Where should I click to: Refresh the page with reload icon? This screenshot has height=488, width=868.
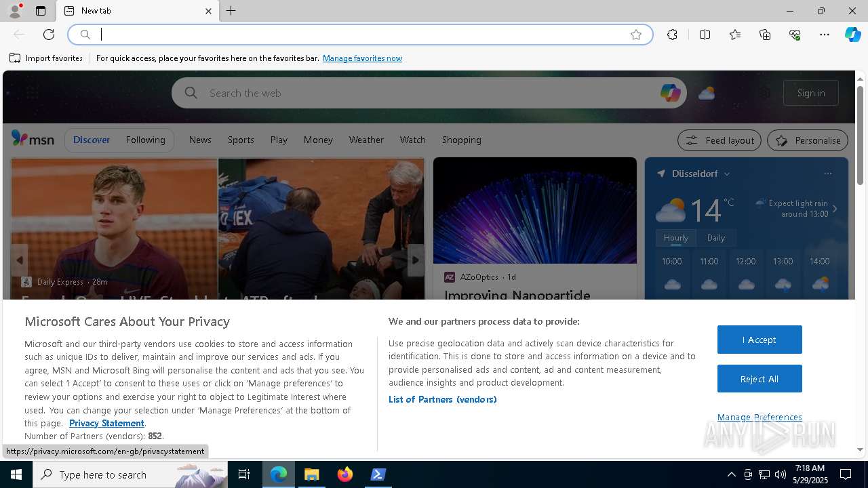coord(49,35)
